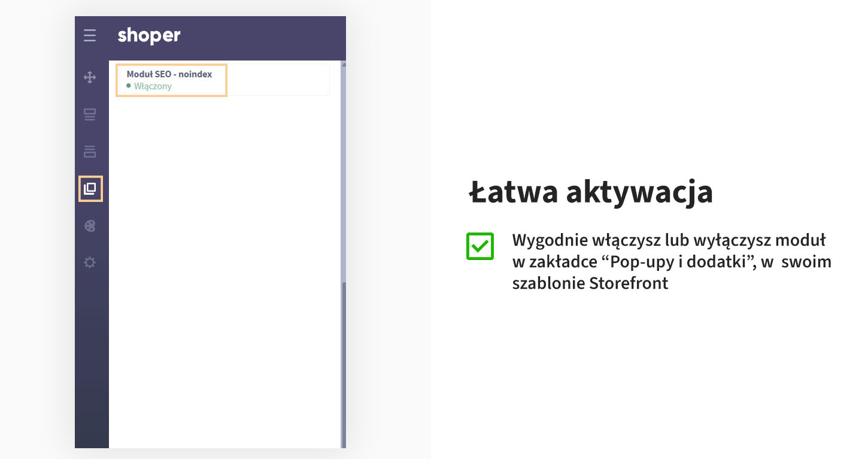Open the sections stack icon in sidebar
Viewport: 868px width, 459px height.
click(90, 151)
